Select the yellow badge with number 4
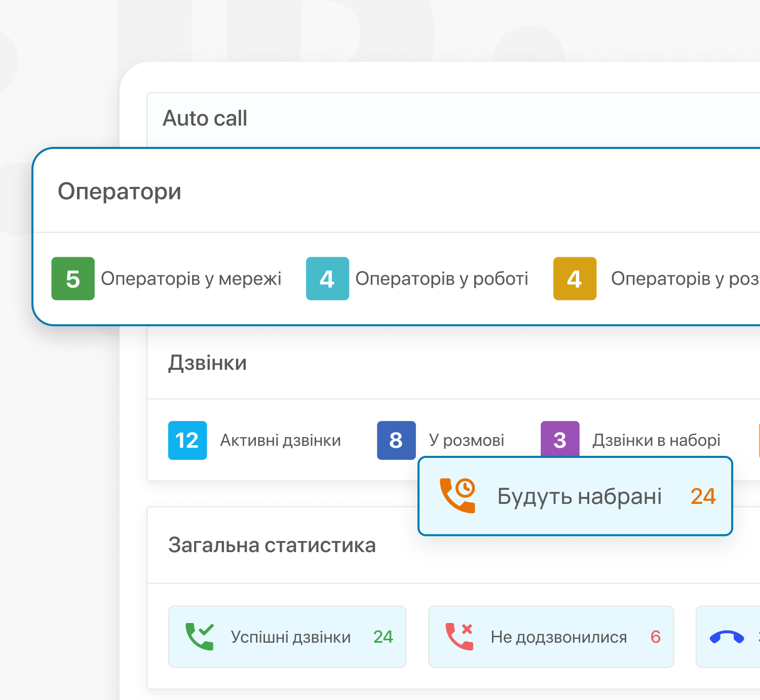Screen dimensions: 760x700 [575, 279]
